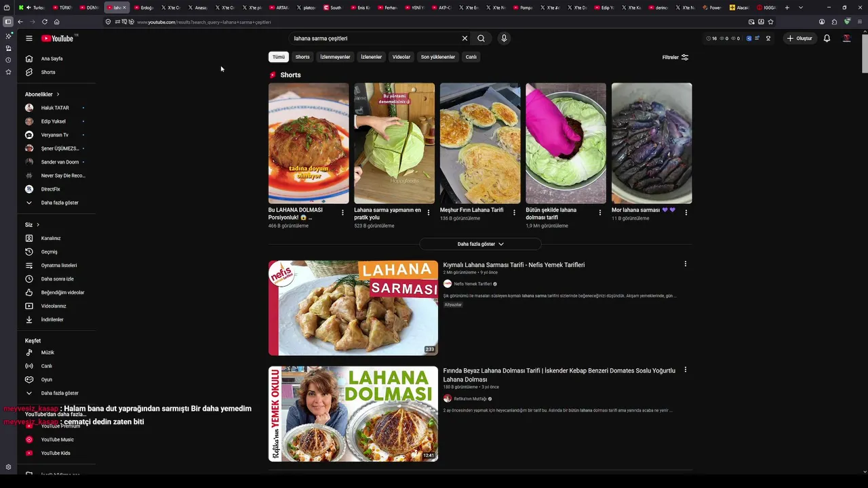
Task: Click the browser address bar URL
Action: click(x=204, y=22)
